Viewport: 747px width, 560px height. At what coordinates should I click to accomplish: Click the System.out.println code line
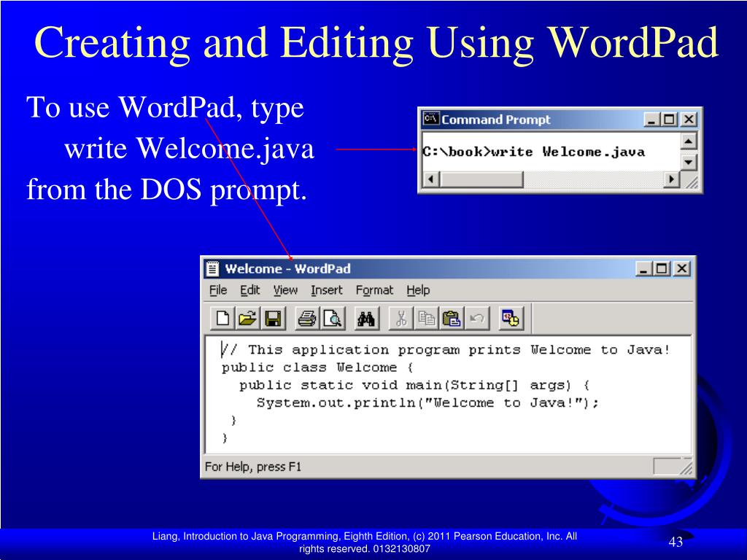click(x=427, y=402)
